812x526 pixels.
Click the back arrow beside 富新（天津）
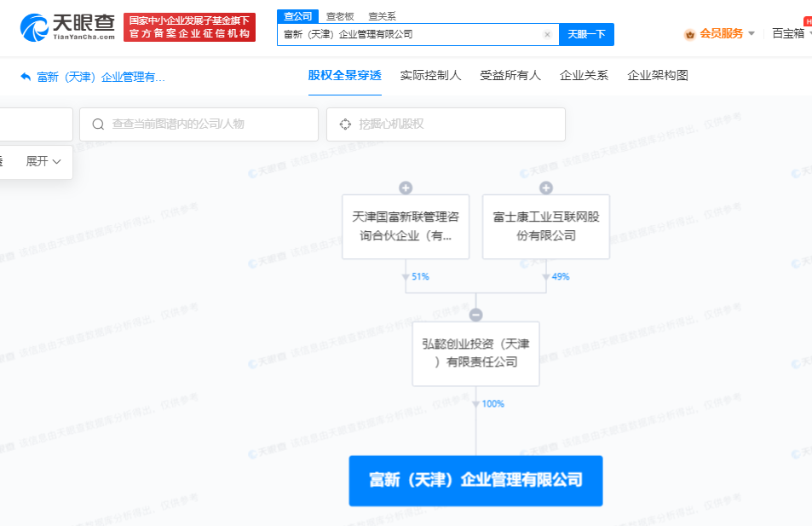point(26,77)
